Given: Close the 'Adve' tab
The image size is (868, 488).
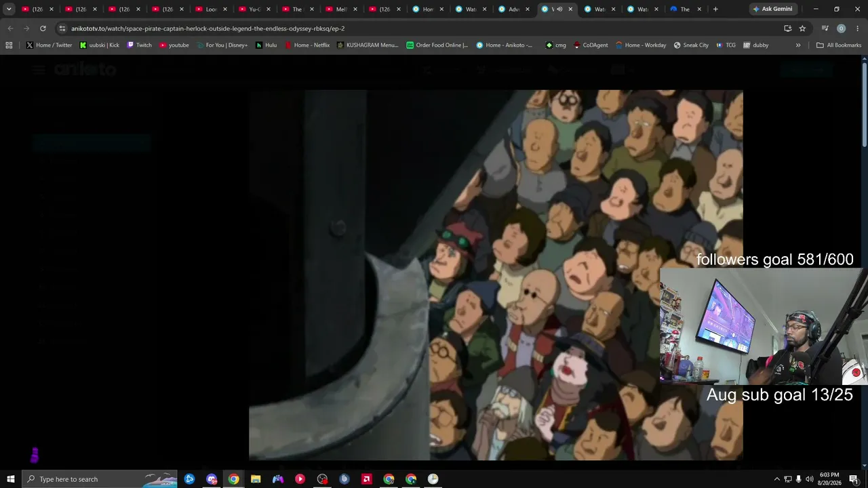Looking at the screenshot, I should (x=528, y=9).
